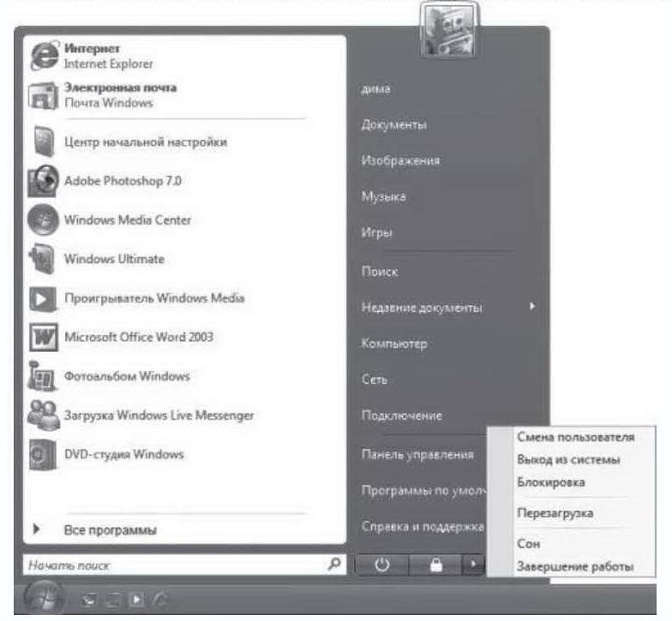
Task: Expand the Недавние документы submenu arrow
Action: (x=531, y=307)
